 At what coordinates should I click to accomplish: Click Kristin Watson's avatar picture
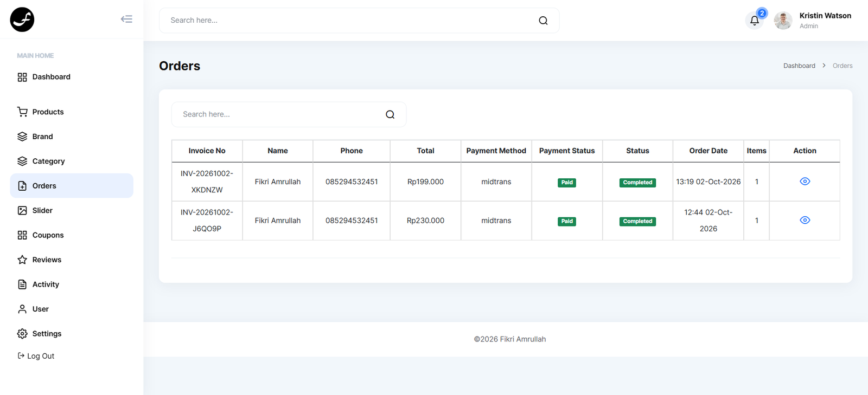pos(783,21)
